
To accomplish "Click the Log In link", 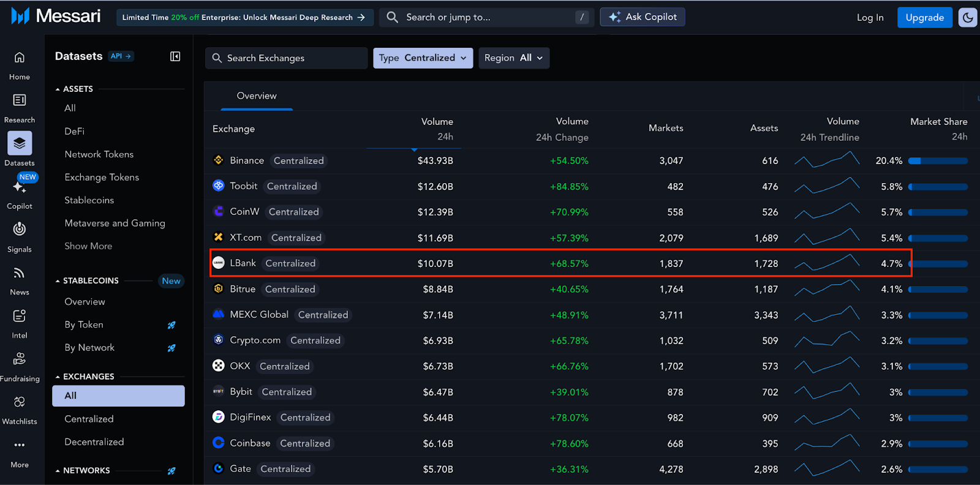I will [870, 18].
